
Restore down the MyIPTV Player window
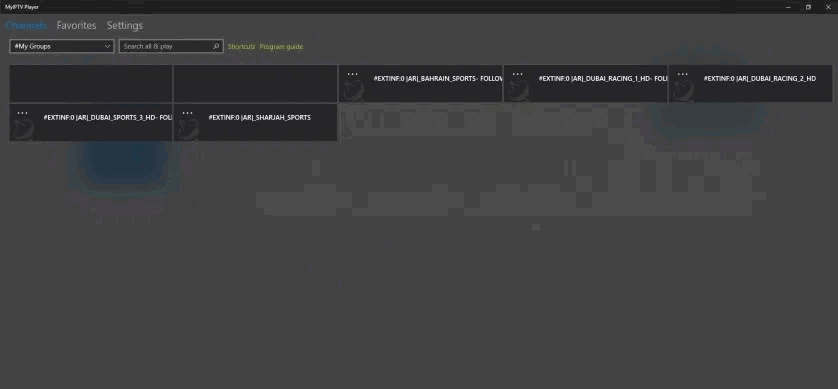808,7
